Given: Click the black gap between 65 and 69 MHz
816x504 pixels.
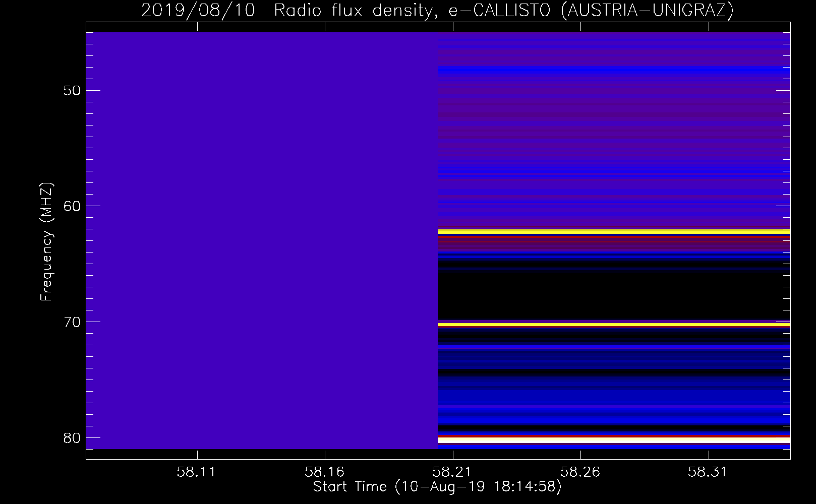Looking at the screenshot, I should point(614,295).
